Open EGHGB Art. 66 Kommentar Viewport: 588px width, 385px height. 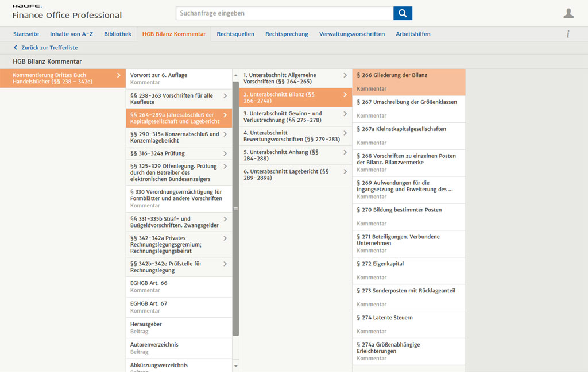(179, 287)
